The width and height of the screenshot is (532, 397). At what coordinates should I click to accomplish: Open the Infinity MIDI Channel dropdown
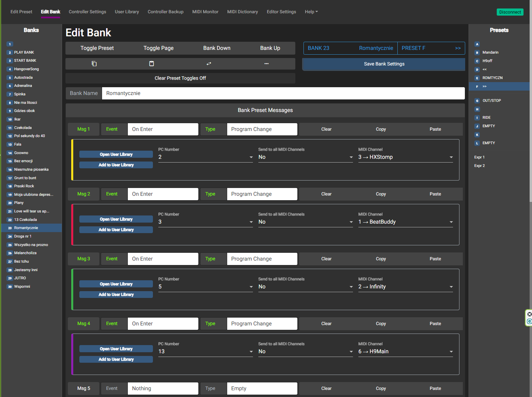pos(406,287)
